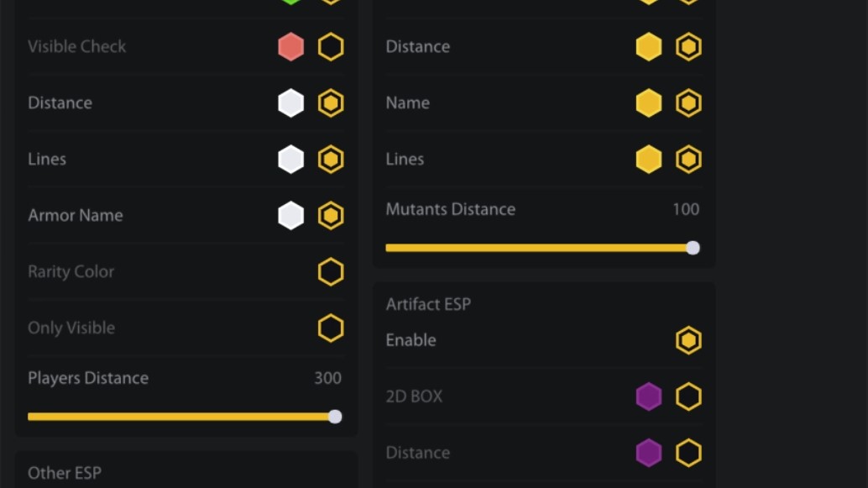Click the Mutants Distance slider handle
The image size is (868, 488).
[693, 248]
